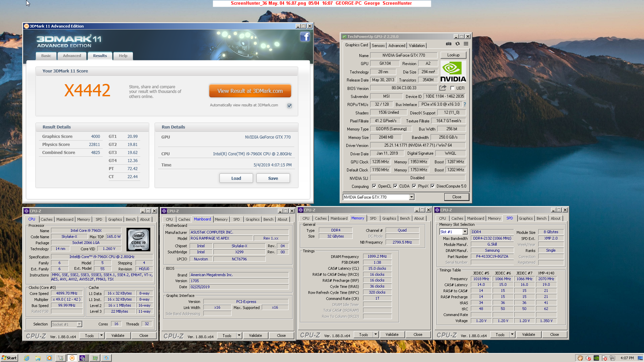Open Validation tab in GPU-Z

(417, 46)
